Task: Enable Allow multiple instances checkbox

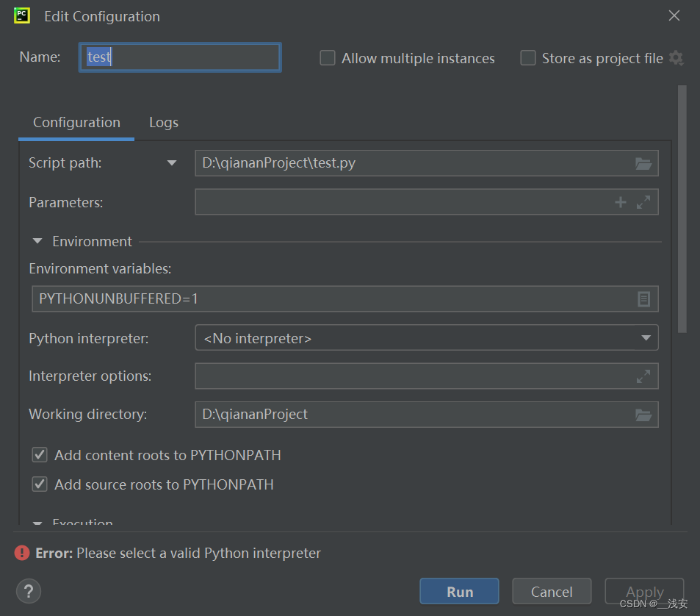Action: [328, 58]
